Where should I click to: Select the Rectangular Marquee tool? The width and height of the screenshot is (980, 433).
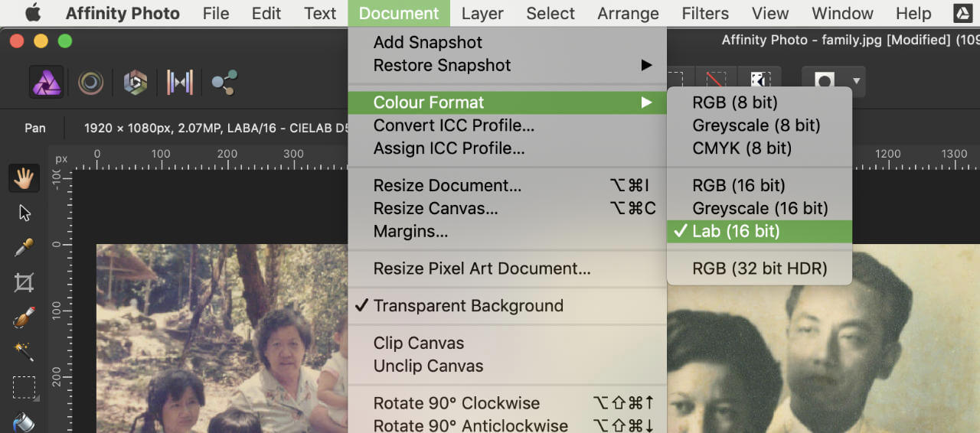pyautogui.click(x=24, y=388)
